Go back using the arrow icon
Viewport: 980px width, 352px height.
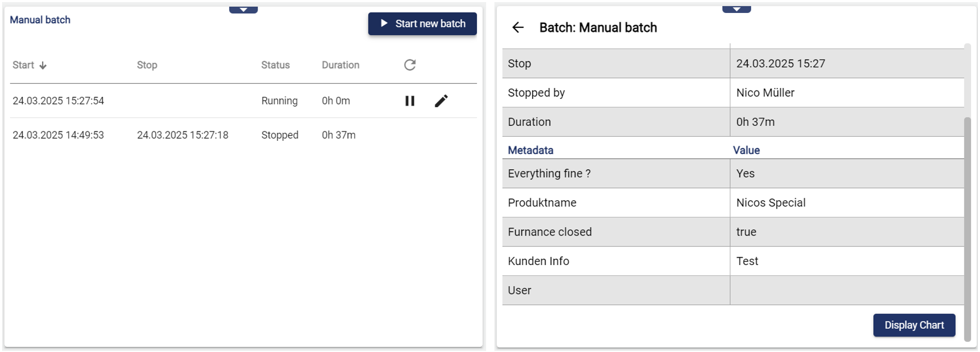518,27
